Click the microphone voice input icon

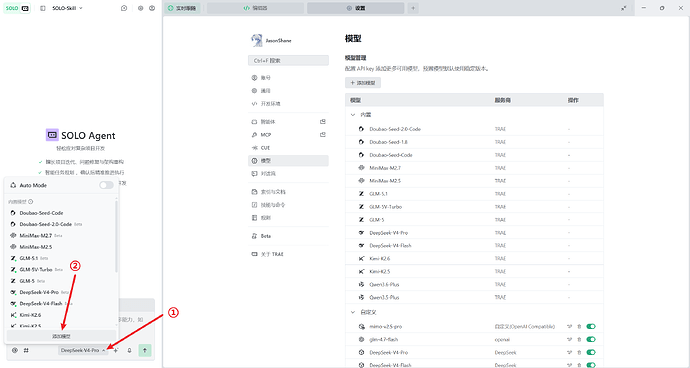129,350
